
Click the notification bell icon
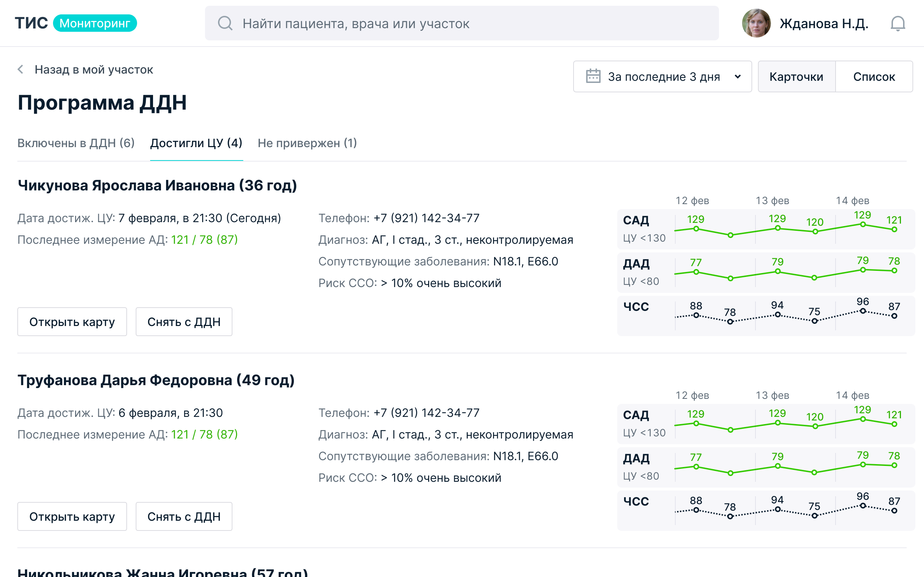pyautogui.click(x=897, y=24)
